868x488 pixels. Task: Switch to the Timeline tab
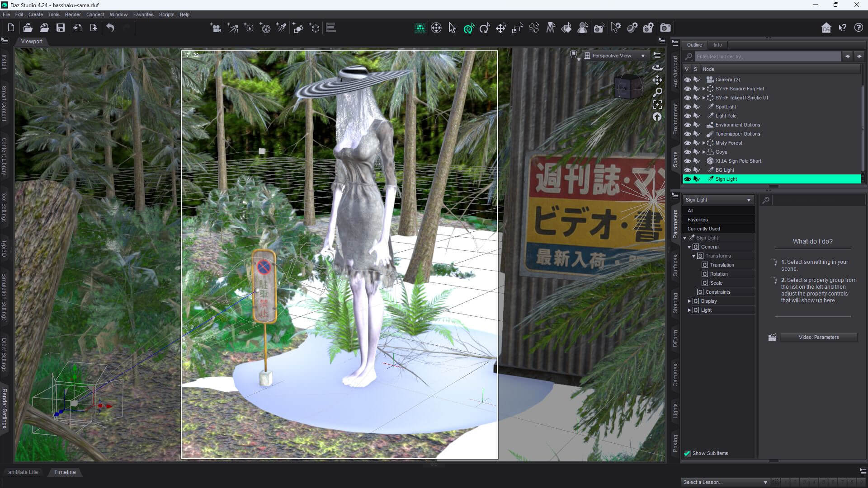[65, 472]
